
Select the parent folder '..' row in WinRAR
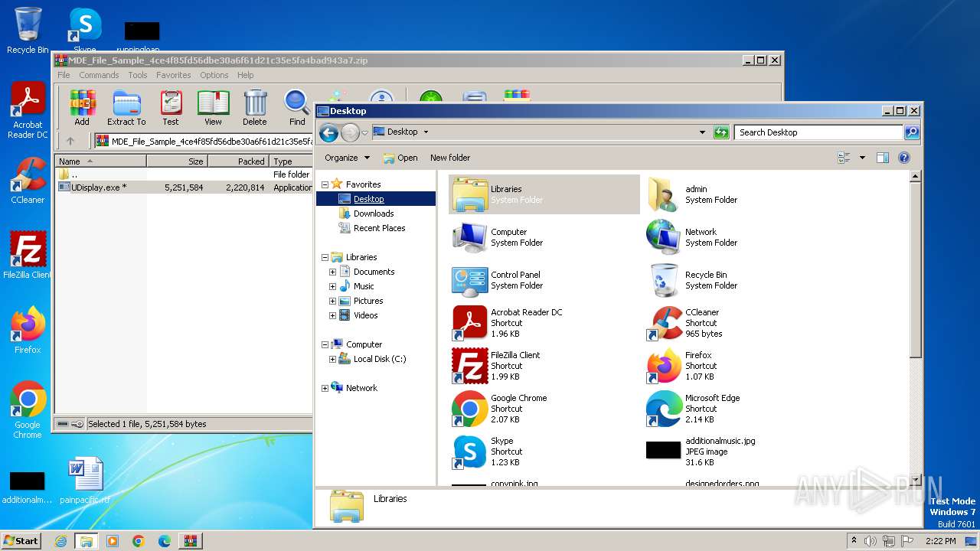point(184,174)
